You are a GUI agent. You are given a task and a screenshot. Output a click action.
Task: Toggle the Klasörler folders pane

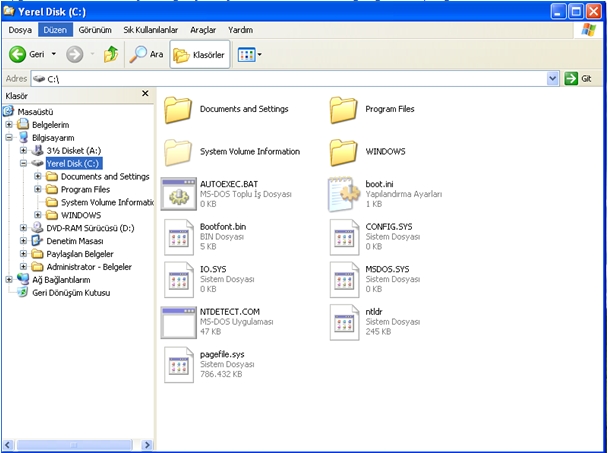click(199, 55)
